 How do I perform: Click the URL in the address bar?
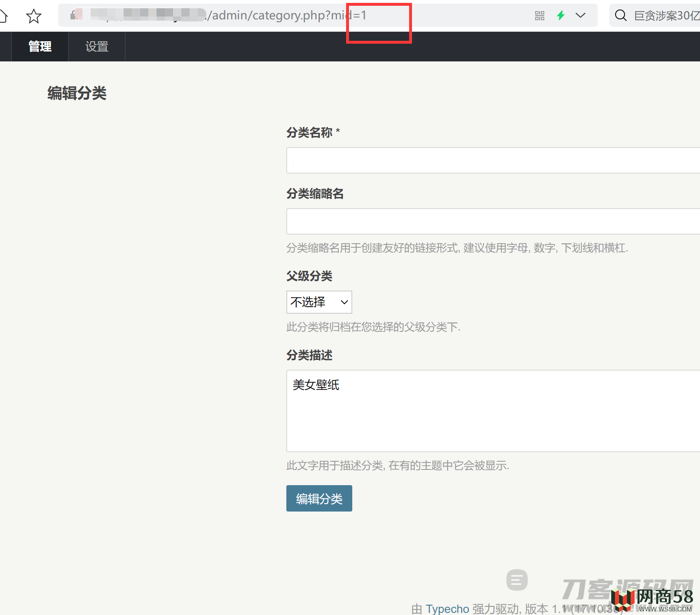click(x=287, y=15)
